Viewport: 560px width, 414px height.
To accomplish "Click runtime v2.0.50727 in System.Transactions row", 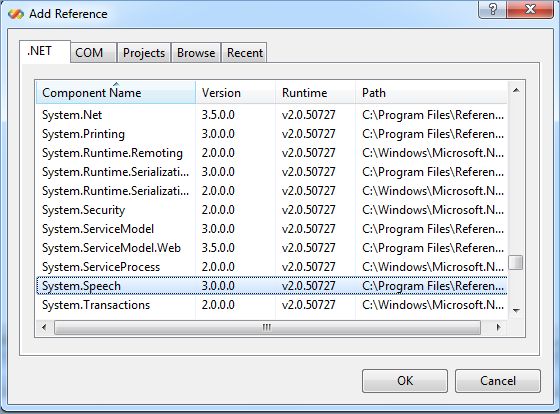I will pos(309,305).
